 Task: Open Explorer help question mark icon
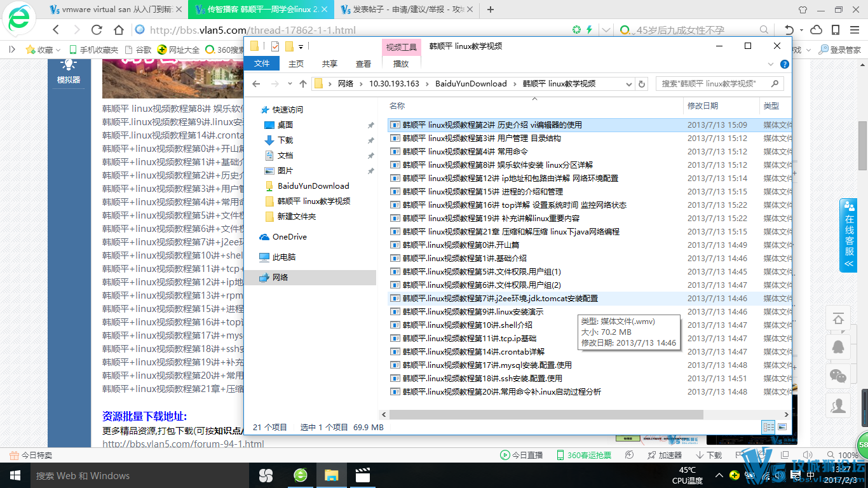point(785,64)
